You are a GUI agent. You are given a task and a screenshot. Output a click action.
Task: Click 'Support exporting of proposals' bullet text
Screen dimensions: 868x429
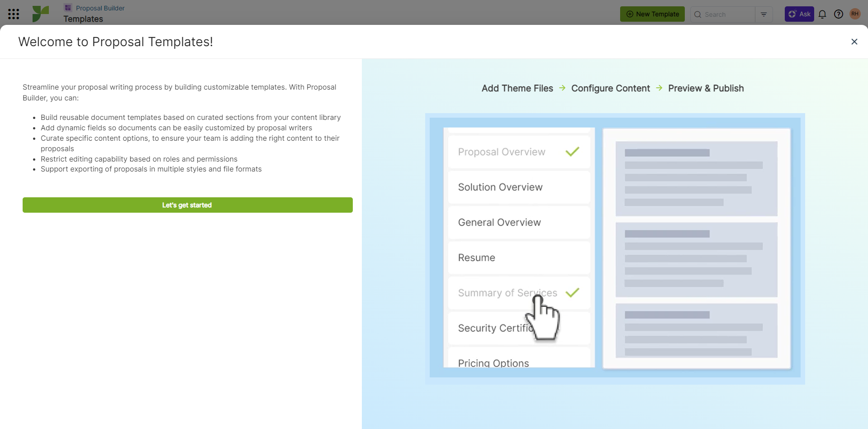[x=151, y=169]
